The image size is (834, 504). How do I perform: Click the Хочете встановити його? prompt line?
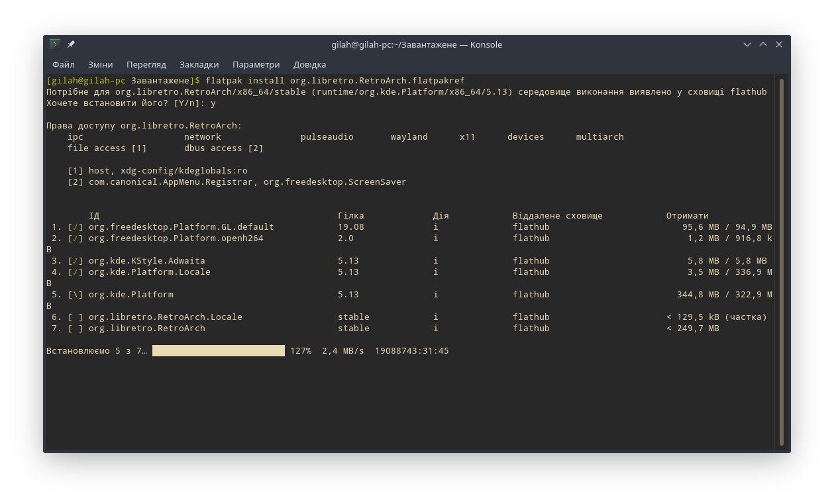[130, 103]
